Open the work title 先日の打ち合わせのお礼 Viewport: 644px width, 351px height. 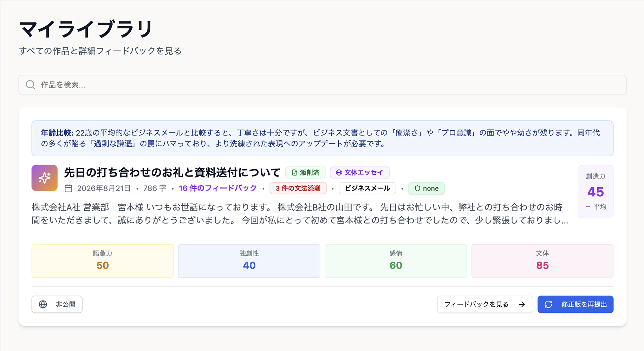[x=172, y=173]
